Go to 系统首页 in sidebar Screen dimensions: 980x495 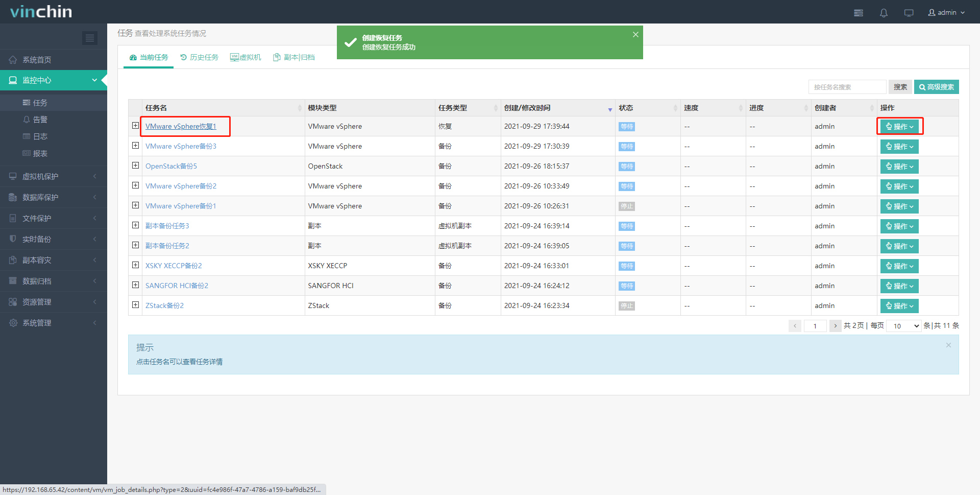coord(54,60)
